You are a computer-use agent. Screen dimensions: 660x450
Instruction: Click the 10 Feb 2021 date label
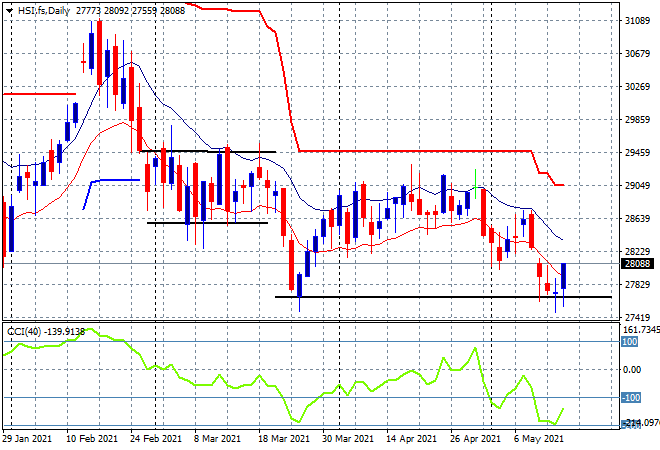[x=92, y=439]
